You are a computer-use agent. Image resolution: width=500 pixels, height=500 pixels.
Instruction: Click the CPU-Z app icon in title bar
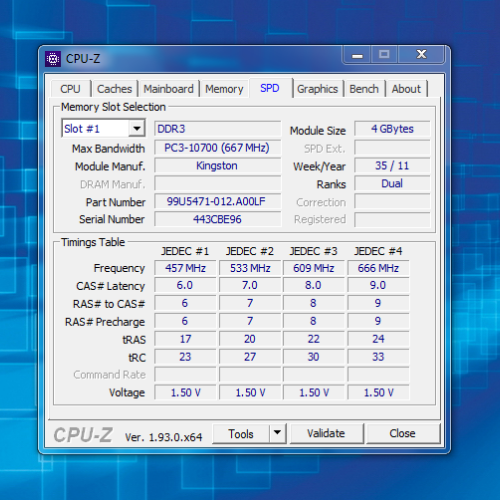coord(53,59)
